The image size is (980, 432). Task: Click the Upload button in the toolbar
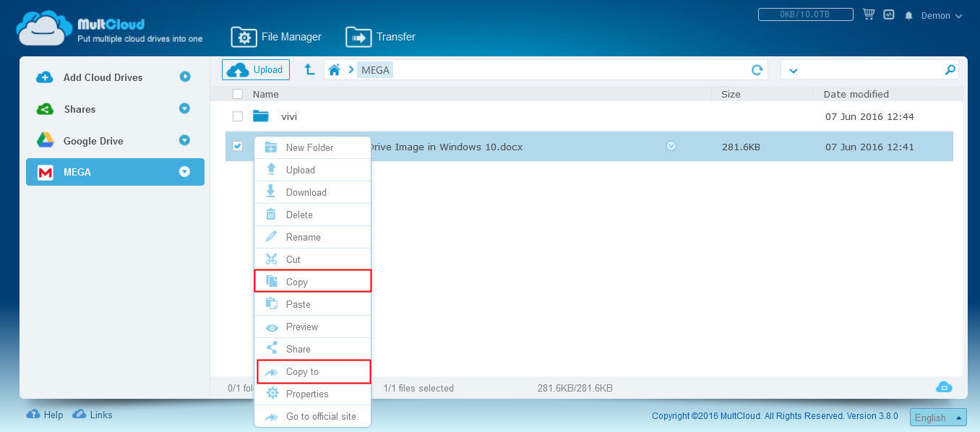coord(256,69)
